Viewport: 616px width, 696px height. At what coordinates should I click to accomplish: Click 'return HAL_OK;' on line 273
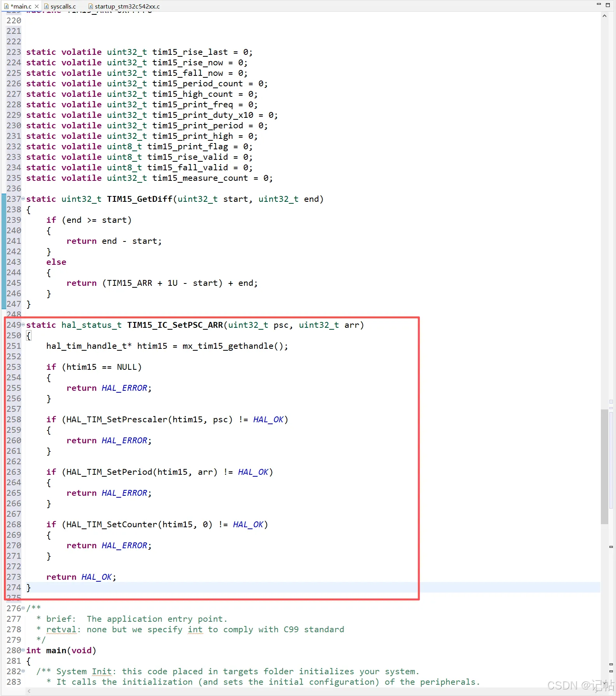coord(81,577)
